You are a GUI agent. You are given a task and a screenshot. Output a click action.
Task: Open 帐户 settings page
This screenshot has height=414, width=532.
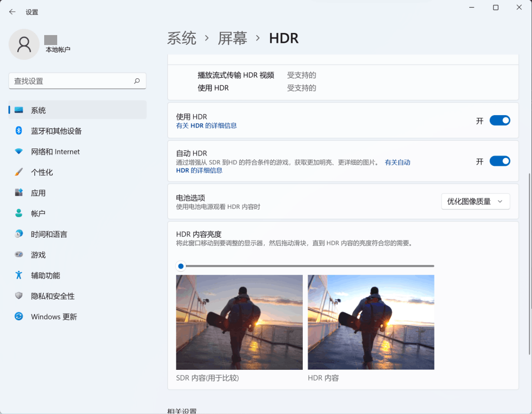pyautogui.click(x=78, y=213)
